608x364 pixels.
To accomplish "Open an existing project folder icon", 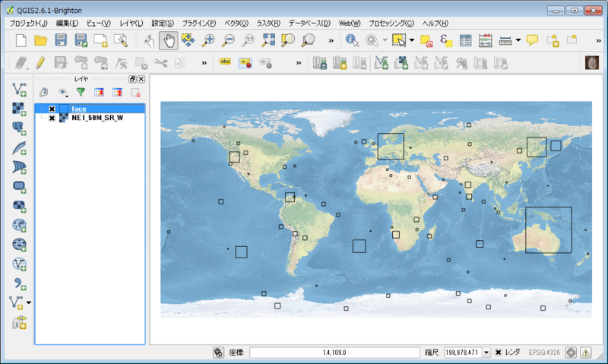I will coord(41,40).
